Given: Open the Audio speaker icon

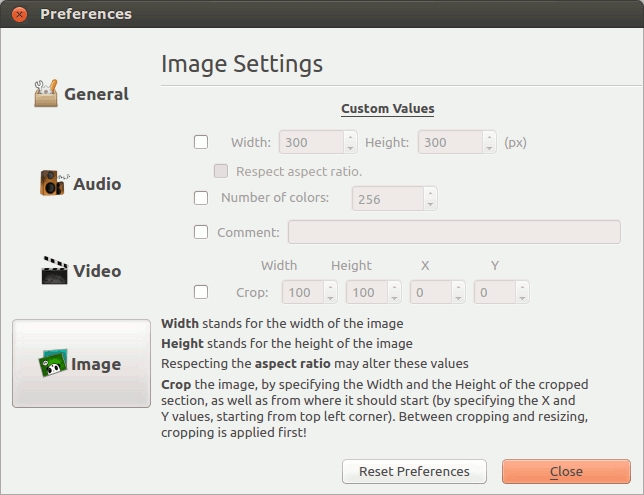Looking at the screenshot, I should click(x=53, y=183).
